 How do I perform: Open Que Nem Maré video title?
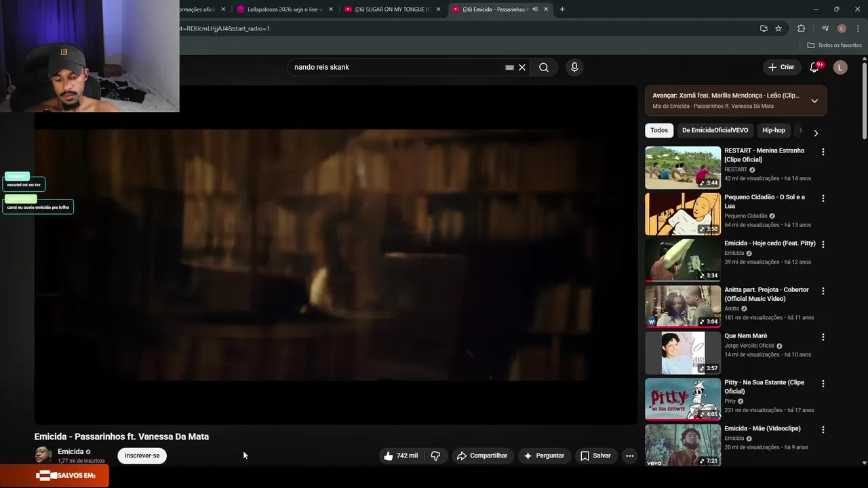pyautogui.click(x=745, y=336)
